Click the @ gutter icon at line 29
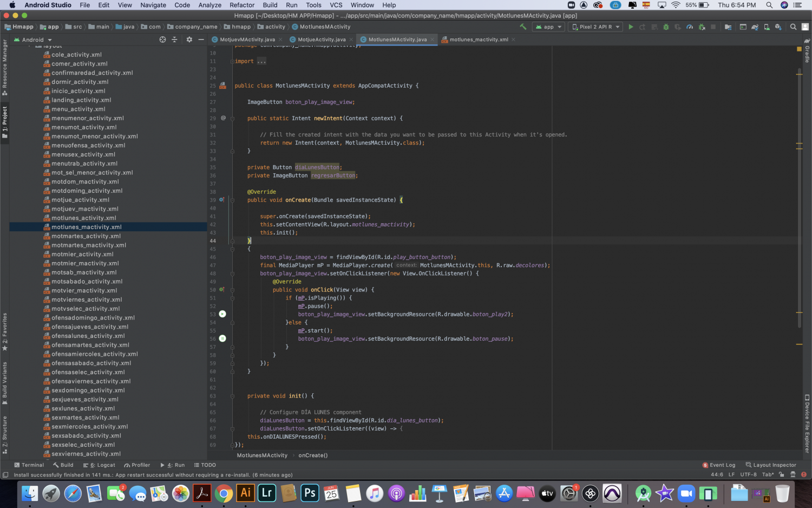This screenshot has height=508, width=812. (223, 118)
